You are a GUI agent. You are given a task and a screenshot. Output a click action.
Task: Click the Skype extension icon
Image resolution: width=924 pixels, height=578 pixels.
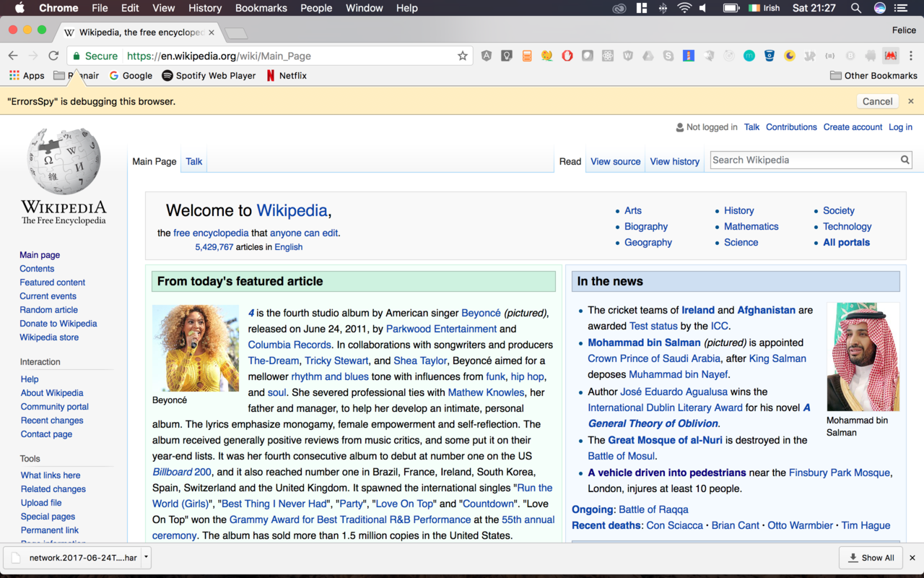click(668, 56)
